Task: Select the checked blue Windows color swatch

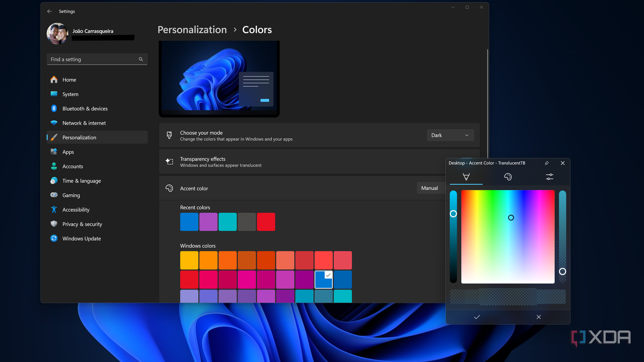Action: (x=323, y=280)
